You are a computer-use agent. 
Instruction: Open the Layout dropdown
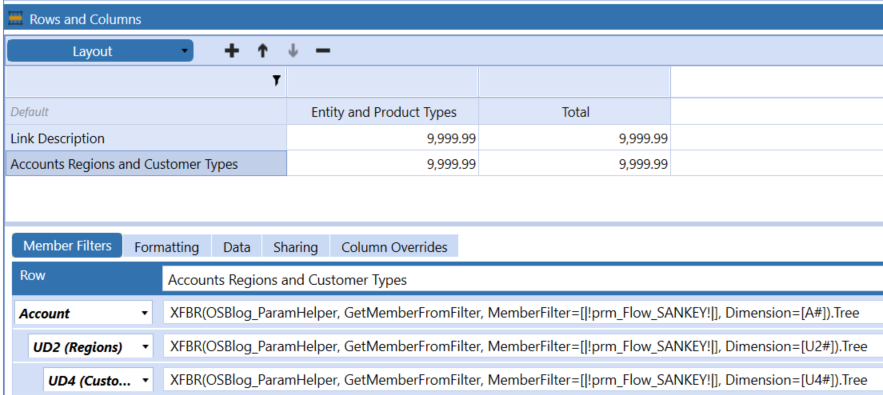(x=100, y=51)
